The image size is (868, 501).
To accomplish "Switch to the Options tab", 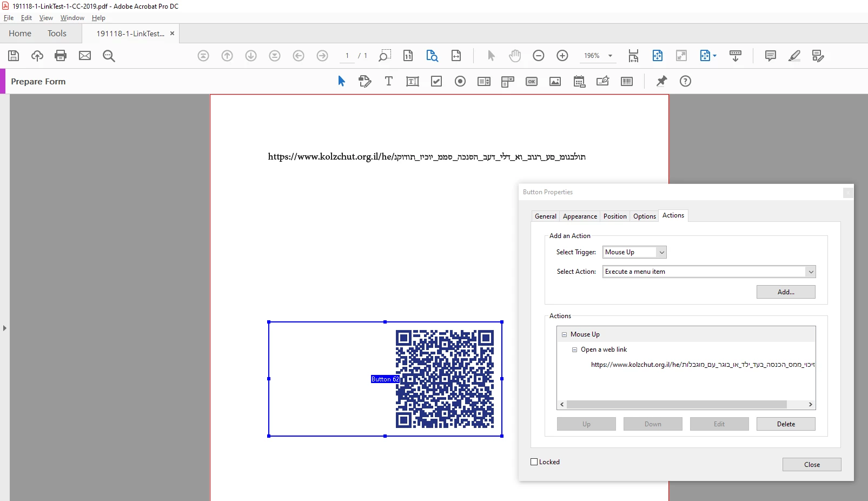I will tap(645, 216).
